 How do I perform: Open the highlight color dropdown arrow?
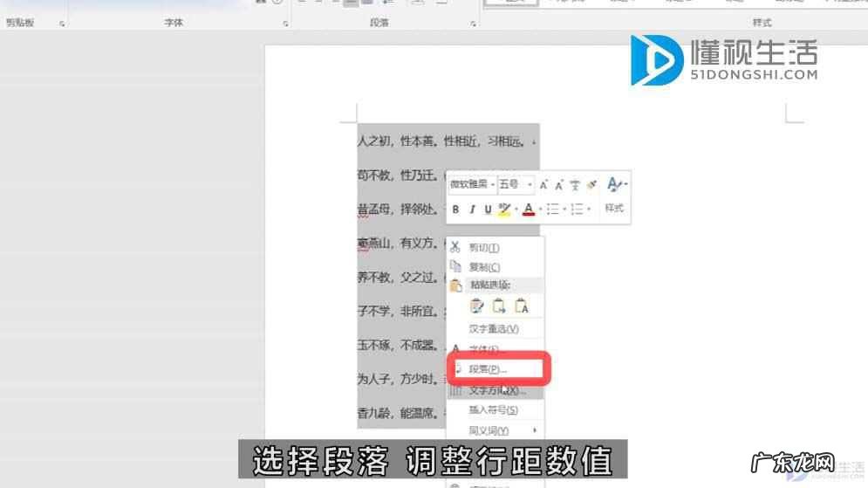click(x=516, y=210)
